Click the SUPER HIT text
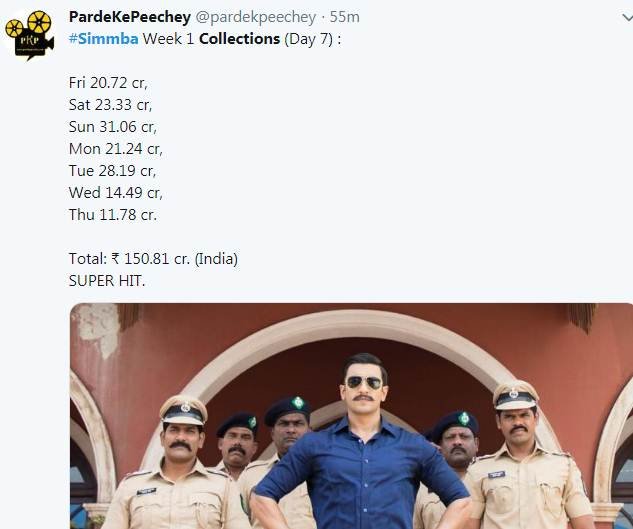Viewport: 633px width, 529px height. (x=106, y=280)
